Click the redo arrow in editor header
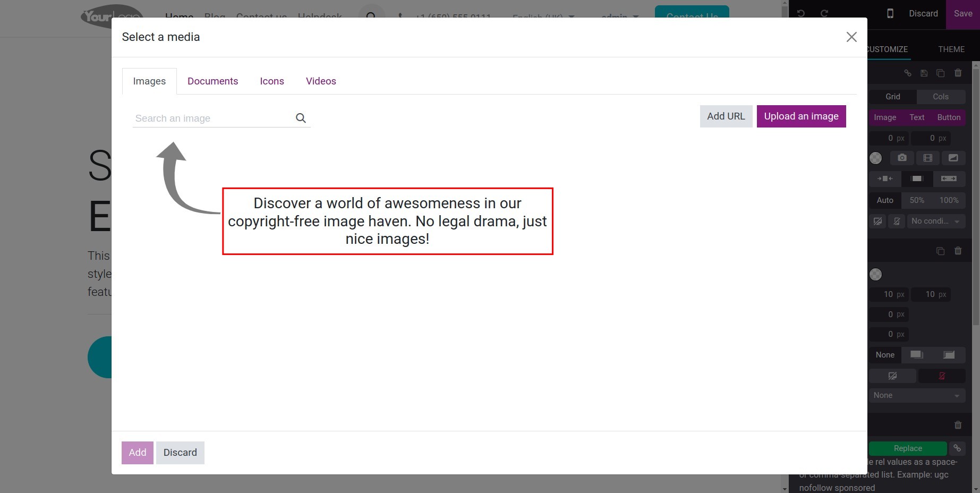This screenshot has width=980, height=493. 824,13
